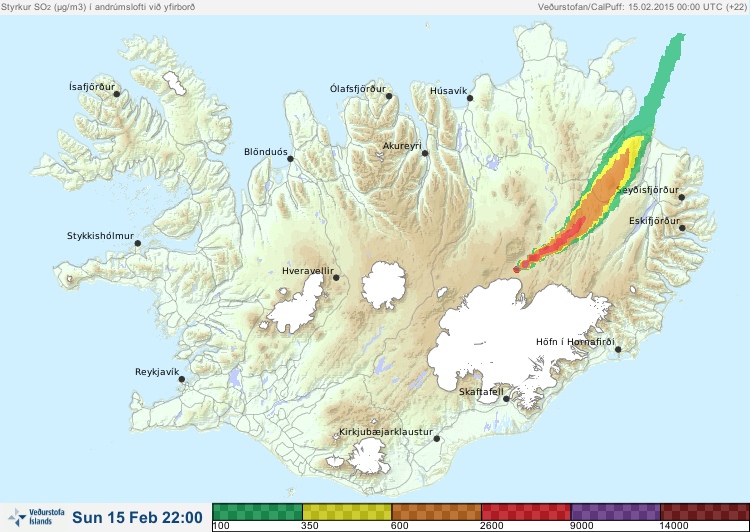
Task: Click the Veðurstofa Íslands logo
Action: 36,517
